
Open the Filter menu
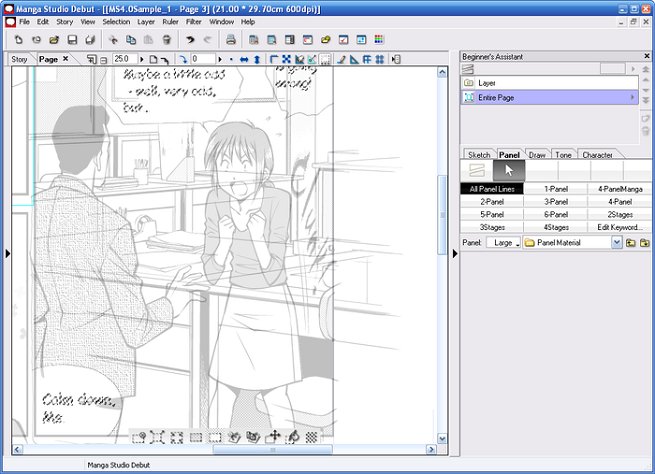(x=193, y=22)
